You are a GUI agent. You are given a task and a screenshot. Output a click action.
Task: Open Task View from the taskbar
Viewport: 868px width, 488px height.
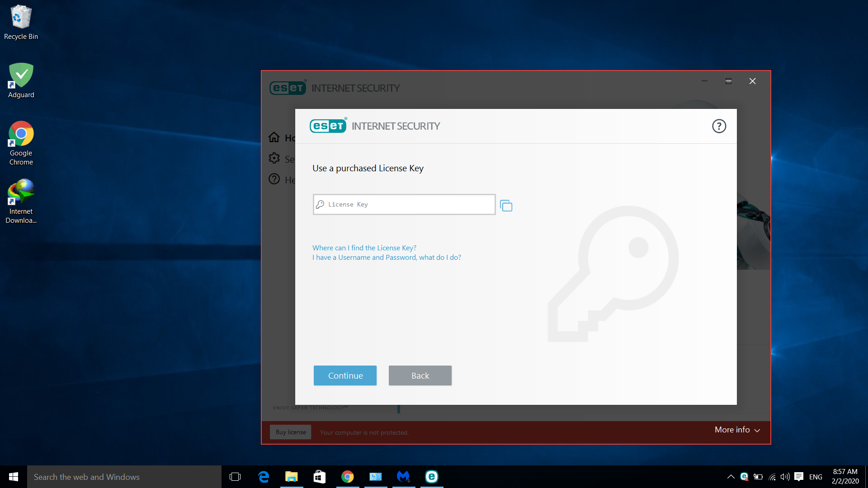pyautogui.click(x=235, y=477)
